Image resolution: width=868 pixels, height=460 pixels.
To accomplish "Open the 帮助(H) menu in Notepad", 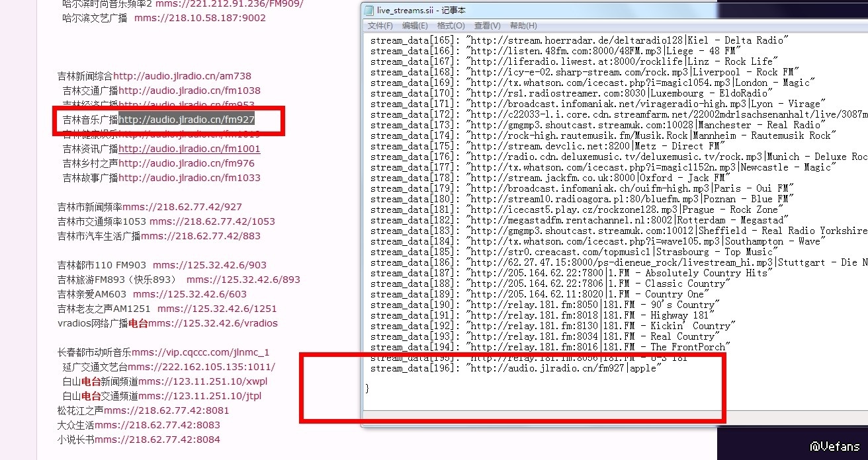I will tap(523, 26).
